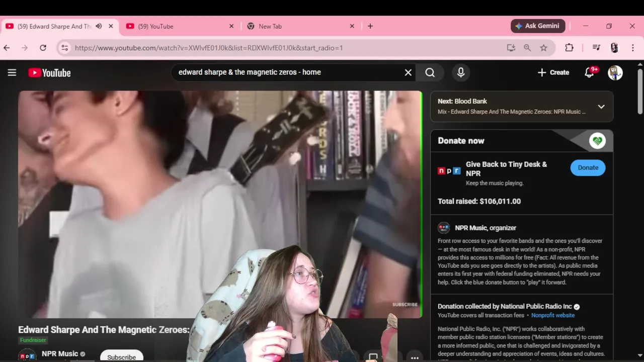Open the Nonprofit website link
The image size is (644, 362).
(x=553, y=315)
